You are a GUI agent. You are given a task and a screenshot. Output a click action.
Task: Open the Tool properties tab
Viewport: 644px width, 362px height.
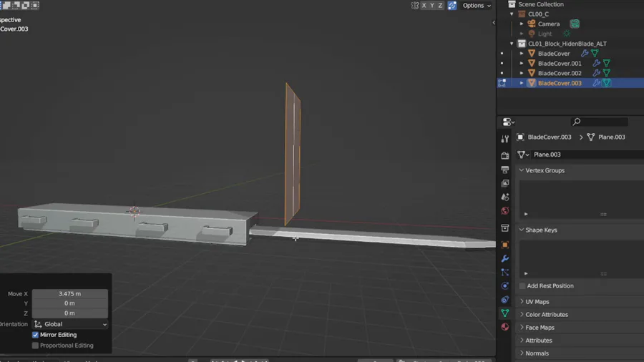[x=504, y=139]
